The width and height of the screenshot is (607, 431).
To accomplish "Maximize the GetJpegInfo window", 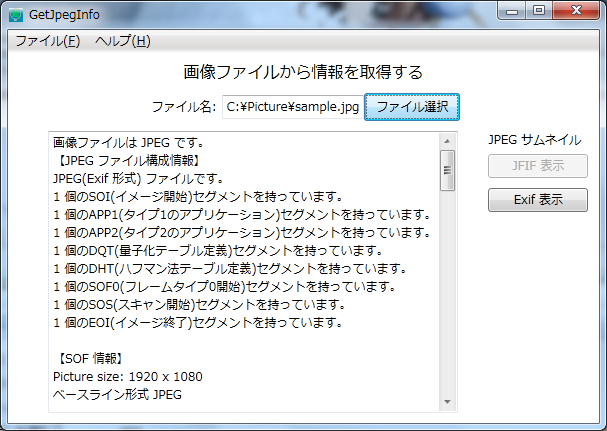I will point(539,10).
